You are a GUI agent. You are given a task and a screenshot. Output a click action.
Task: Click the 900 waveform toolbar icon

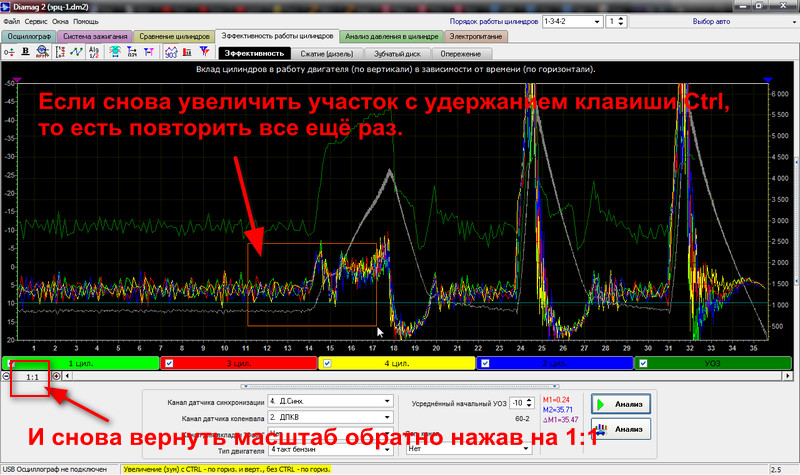coord(171,52)
